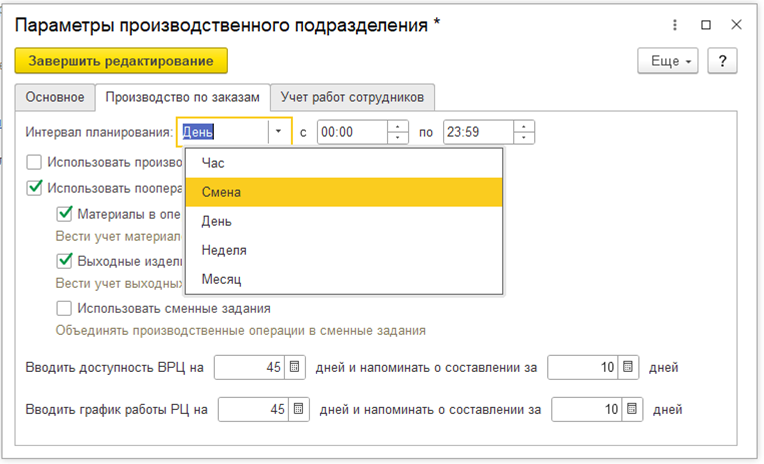The height and width of the screenshot is (464, 764).
Task: Increase the start time 00:00 with up arrow
Action: click(398, 126)
